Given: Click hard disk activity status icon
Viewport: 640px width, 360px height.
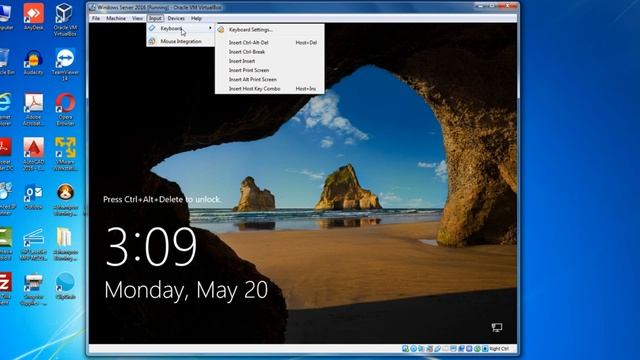Looking at the screenshot, I should point(406,349).
